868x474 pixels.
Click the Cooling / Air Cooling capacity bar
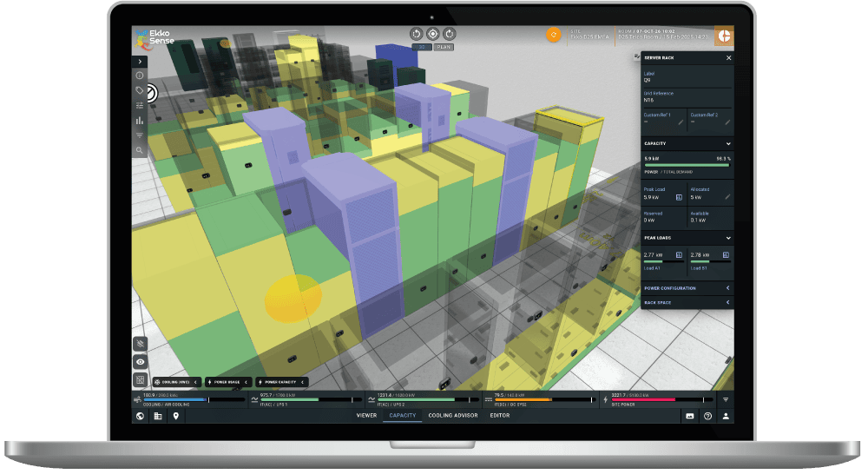[x=194, y=399]
